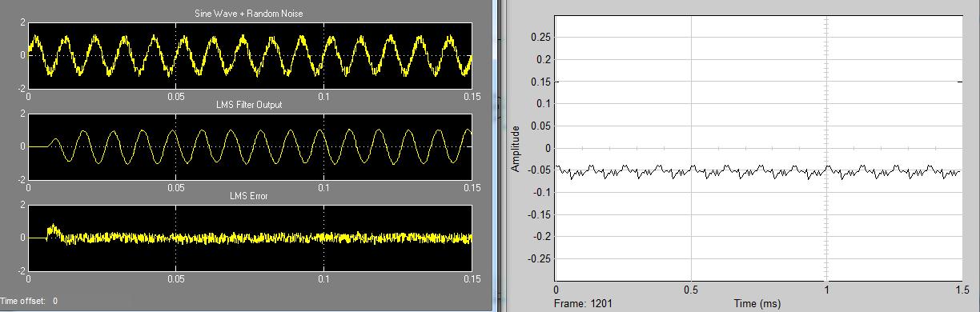Click the Amplitude y-axis label
The height and width of the screenshot is (312, 980).
[516, 148]
